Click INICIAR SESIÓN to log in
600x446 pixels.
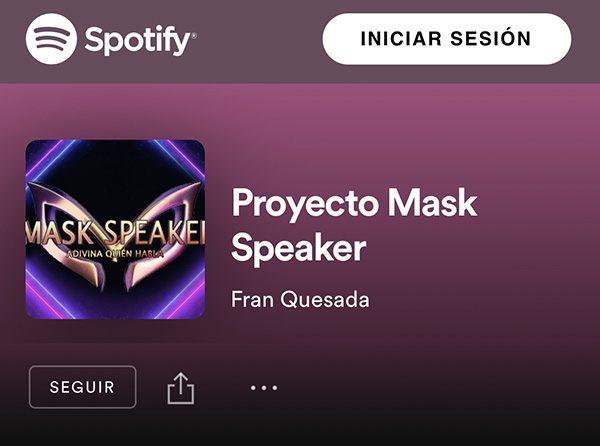point(447,39)
